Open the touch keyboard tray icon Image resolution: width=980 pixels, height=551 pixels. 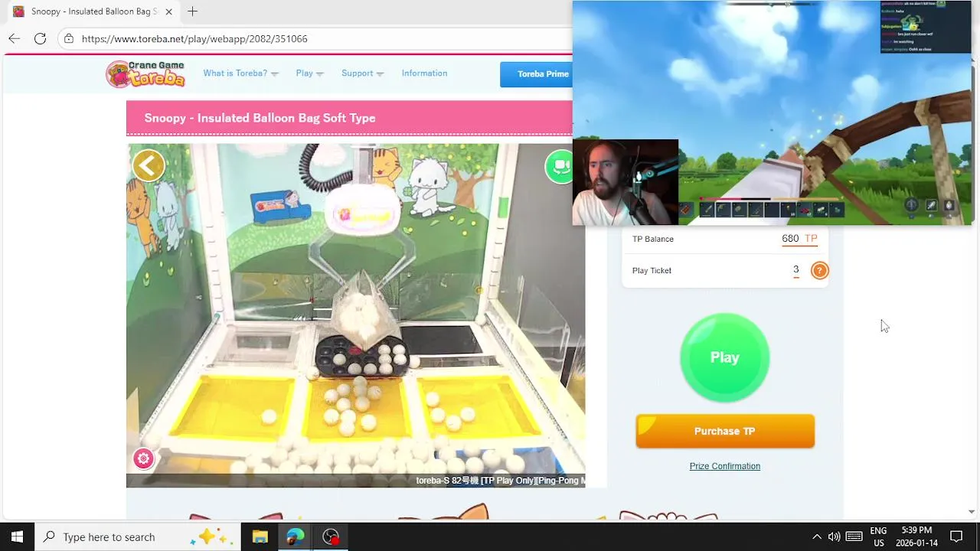click(854, 536)
